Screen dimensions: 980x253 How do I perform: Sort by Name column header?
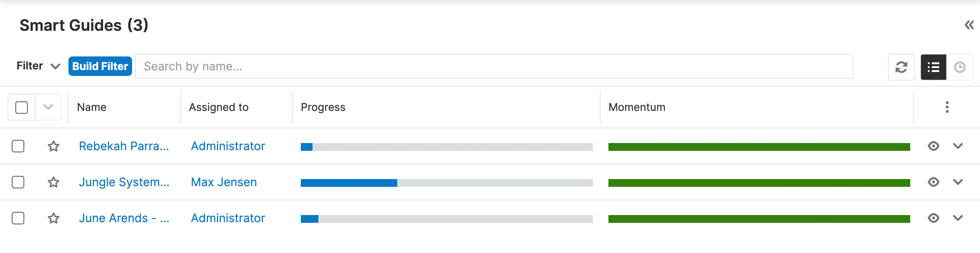pos(92,107)
